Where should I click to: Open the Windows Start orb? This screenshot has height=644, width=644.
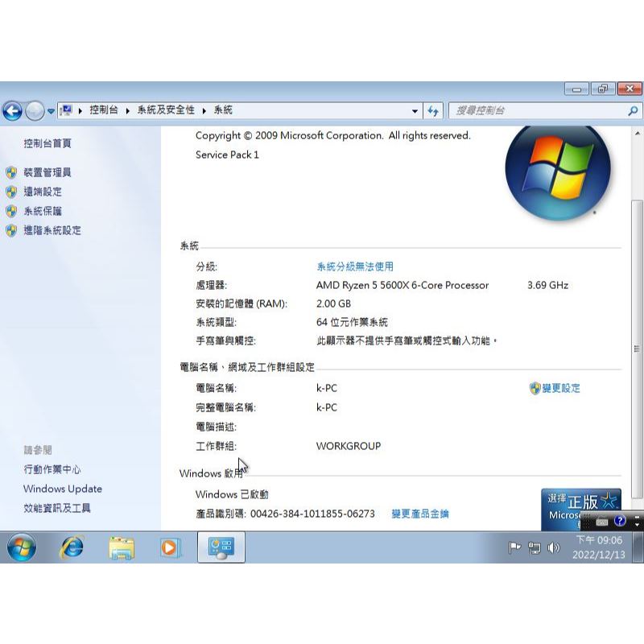22,547
